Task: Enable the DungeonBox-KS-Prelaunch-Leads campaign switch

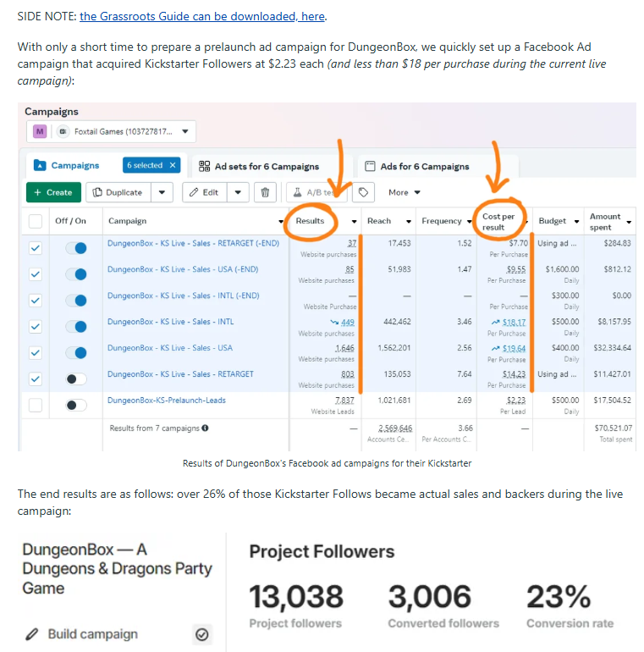Action: tap(76, 406)
